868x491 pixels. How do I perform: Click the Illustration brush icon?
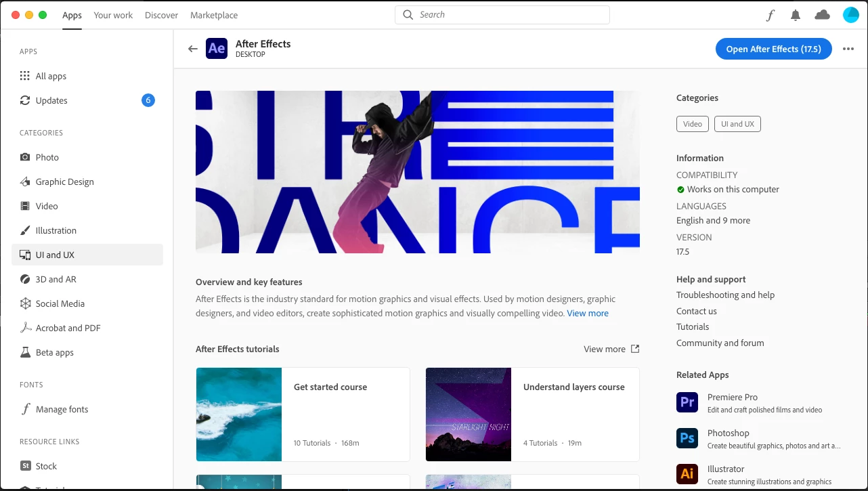click(x=25, y=230)
